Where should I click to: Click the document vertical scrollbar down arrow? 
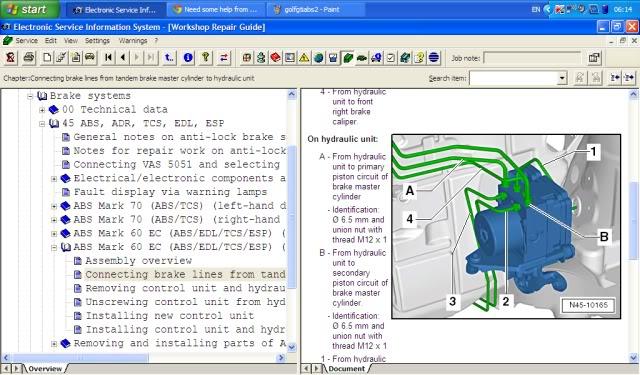[x=633, y=358]
